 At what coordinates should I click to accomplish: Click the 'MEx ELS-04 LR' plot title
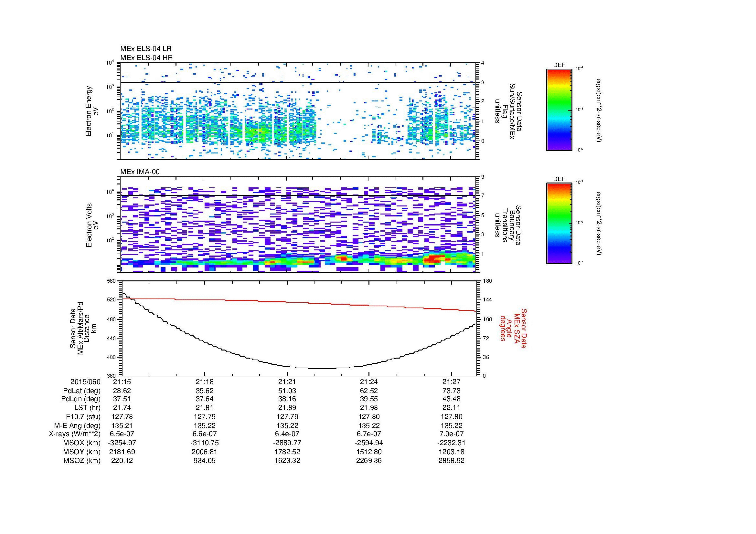coord(146,49)
